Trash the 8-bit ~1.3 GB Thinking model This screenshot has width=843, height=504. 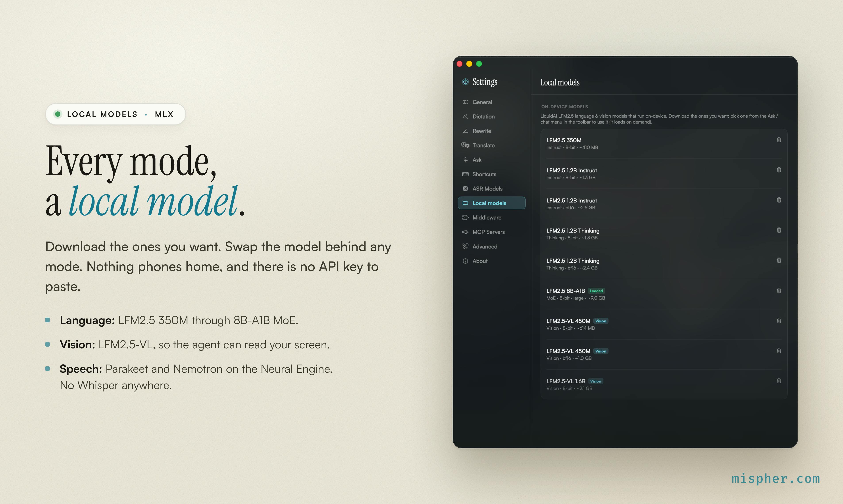(779, 230)
